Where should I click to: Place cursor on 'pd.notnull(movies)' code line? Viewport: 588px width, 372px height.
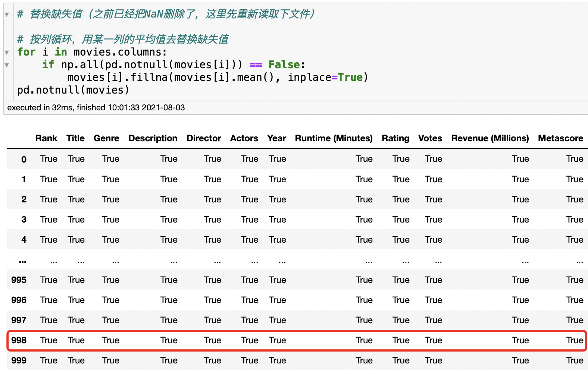(73, 90)
